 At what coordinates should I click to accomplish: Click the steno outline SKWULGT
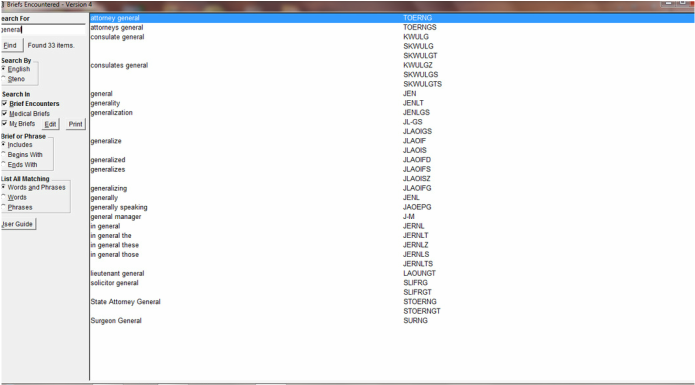coord(420,56)
